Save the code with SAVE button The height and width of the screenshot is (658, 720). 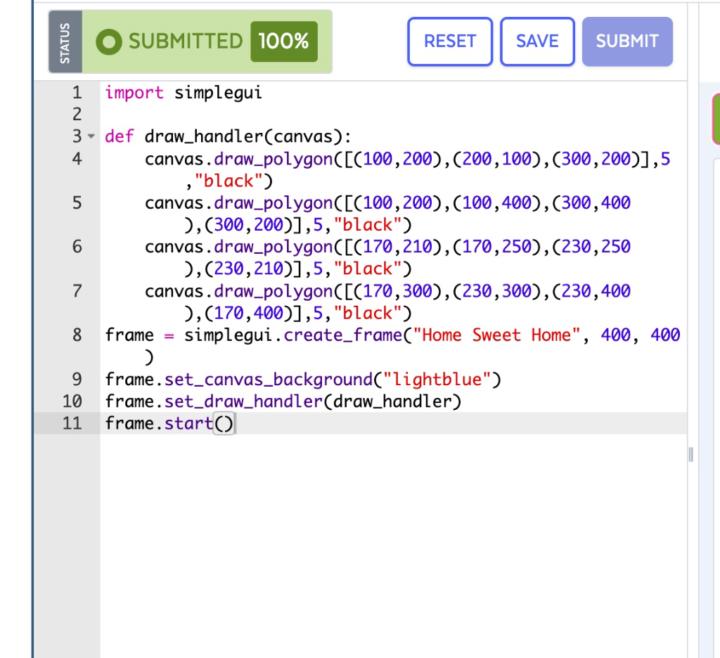537,41
